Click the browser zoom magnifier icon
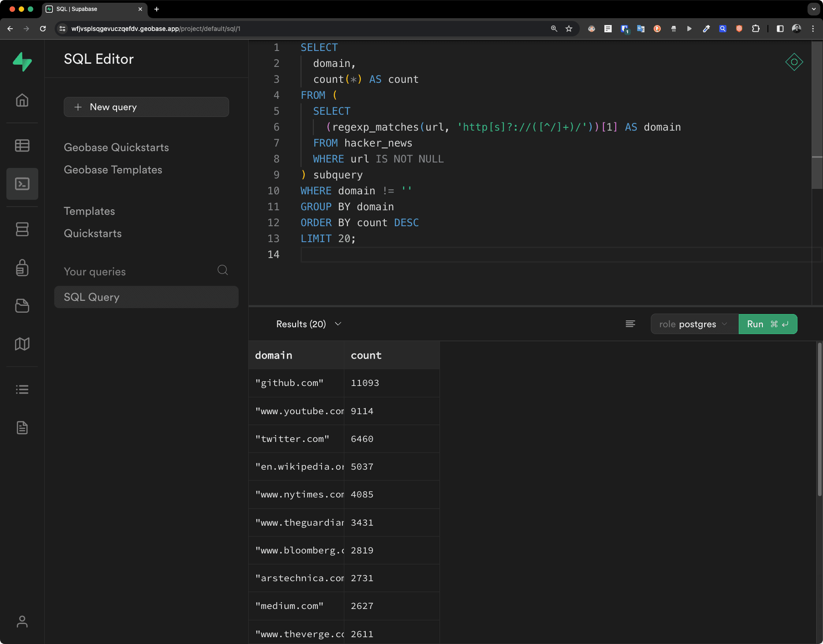 click(554, 29)
